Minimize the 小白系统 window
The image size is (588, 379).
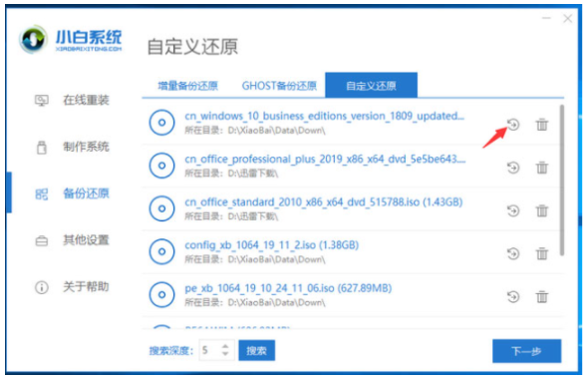click(546, 18)
